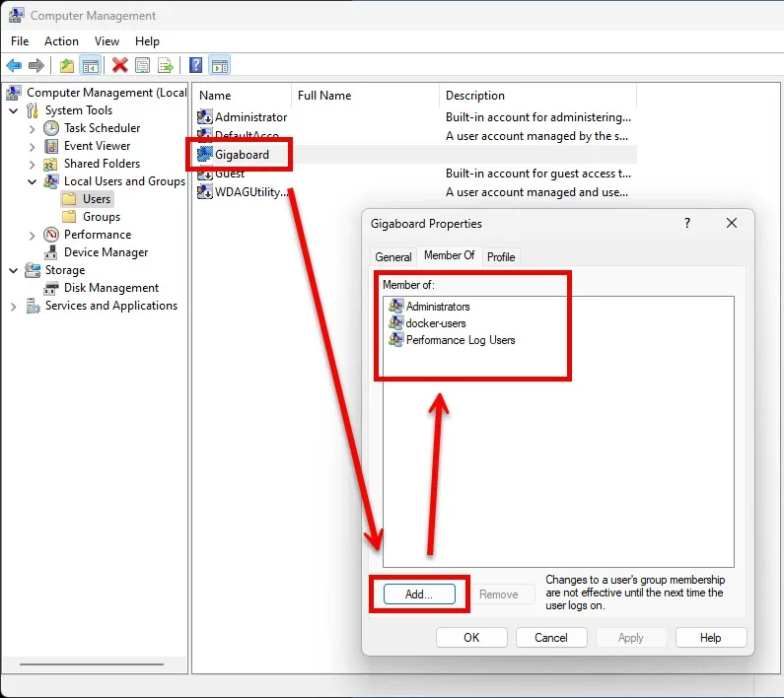Click the Forward arrow toolbar icon
The height and width of the screenshot is (698, 784).
point(36,65)
